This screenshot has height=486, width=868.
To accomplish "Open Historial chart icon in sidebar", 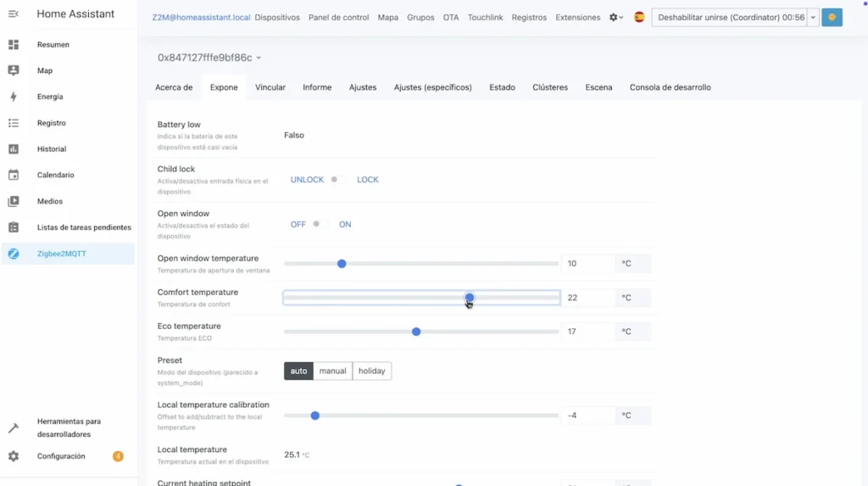I will (x=14, y=149).
